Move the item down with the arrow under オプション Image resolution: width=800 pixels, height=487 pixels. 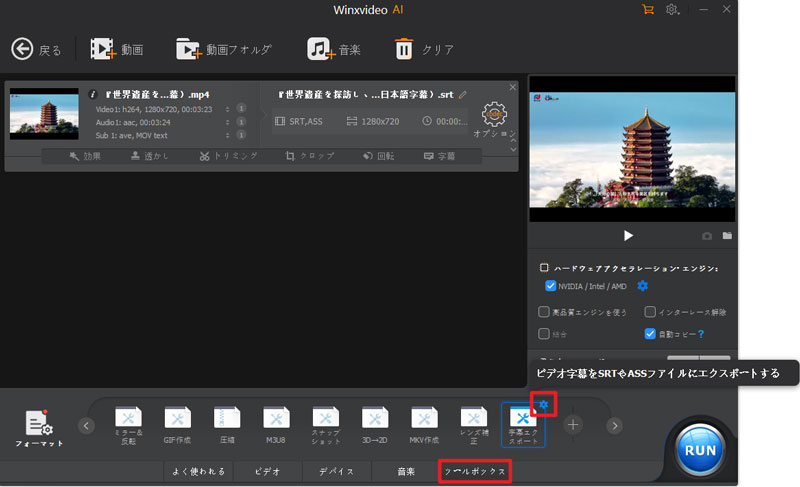tap(513, 149)
